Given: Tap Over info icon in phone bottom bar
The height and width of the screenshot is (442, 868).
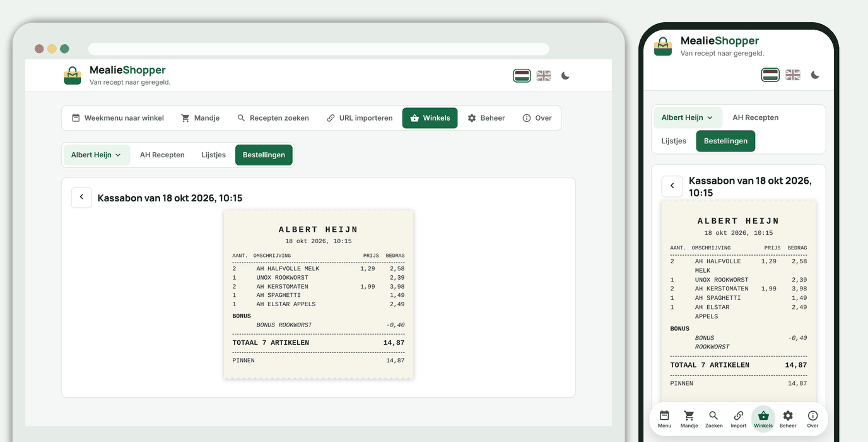Looking at the screenshot, I should (812, 419).
